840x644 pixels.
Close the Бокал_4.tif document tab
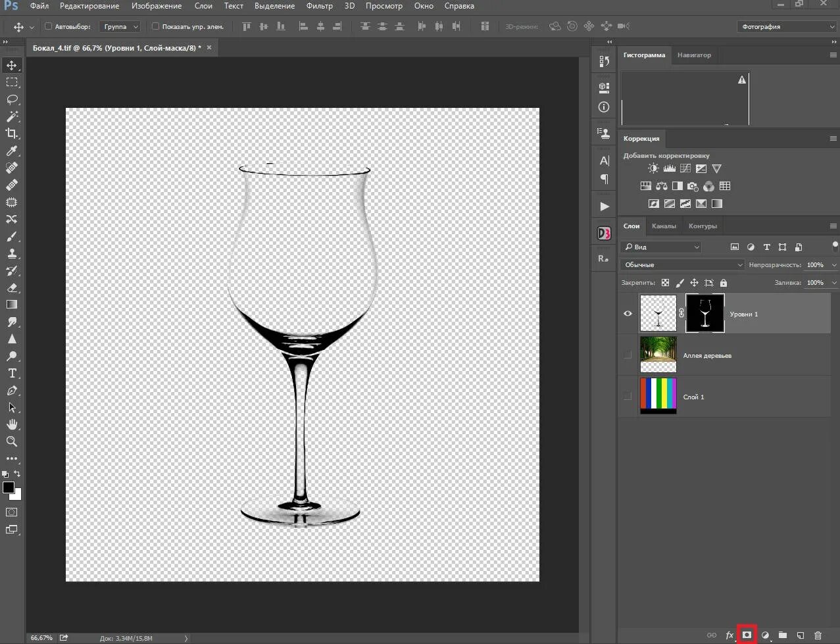point(209,47)
